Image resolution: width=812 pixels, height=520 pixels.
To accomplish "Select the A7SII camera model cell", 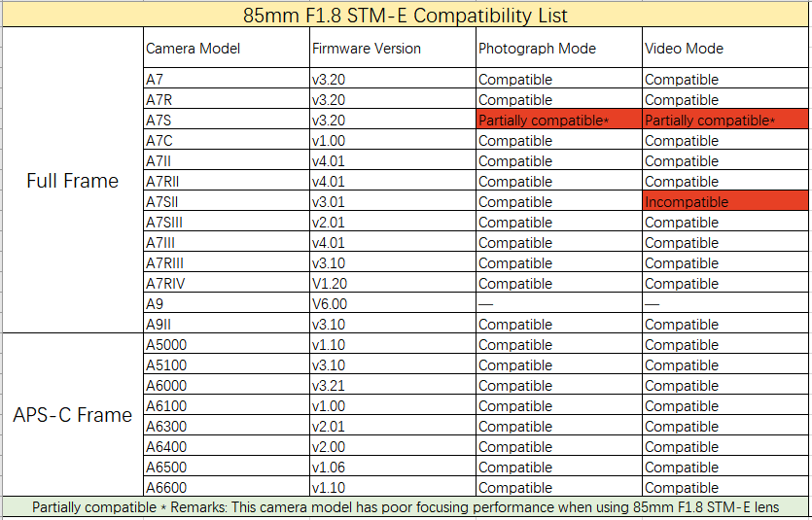I will (x=226, y=202).
